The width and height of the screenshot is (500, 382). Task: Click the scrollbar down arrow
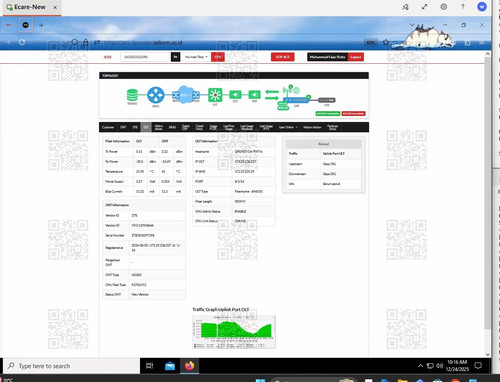(x=487, y=354)
